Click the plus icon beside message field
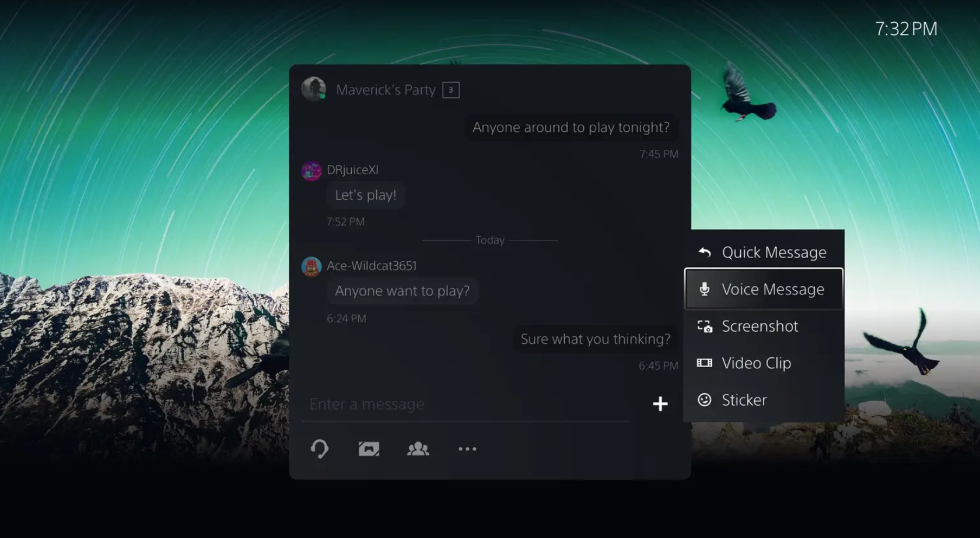The image size is (980, 538). [x=660, y=404]
